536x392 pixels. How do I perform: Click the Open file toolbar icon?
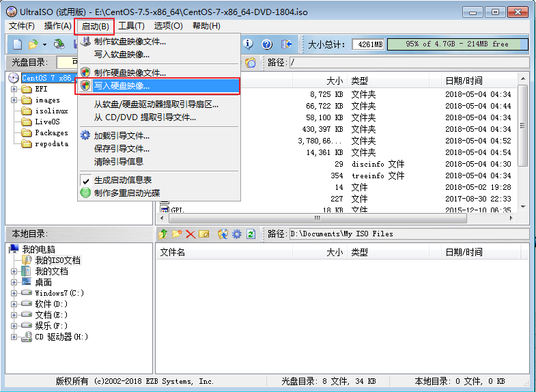(x=33, y=44)
